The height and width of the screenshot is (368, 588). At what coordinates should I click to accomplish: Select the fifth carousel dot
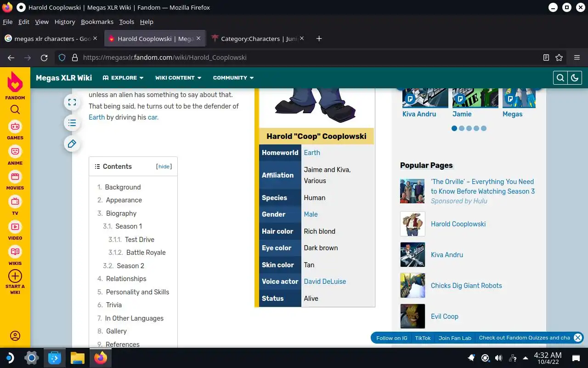click(484, 128)
